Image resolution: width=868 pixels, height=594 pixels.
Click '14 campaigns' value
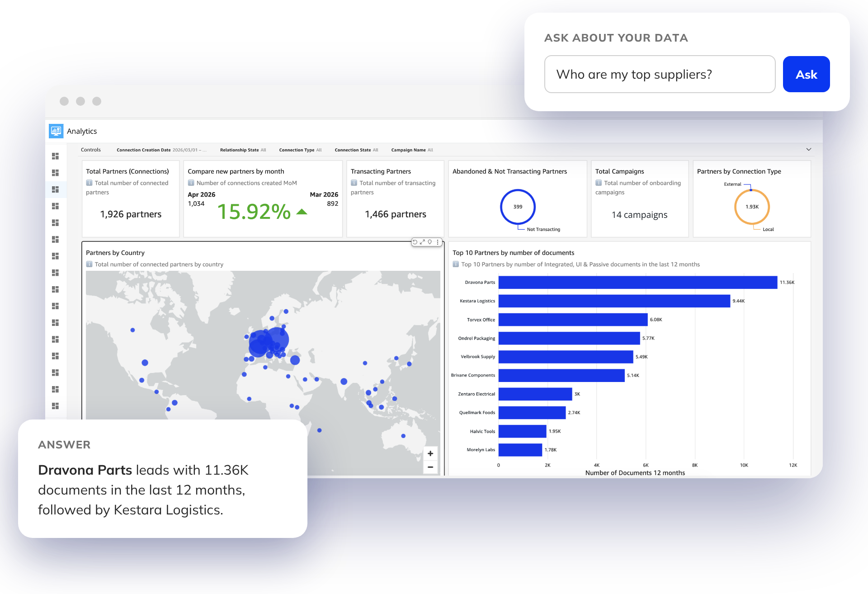tap(640, 215)
